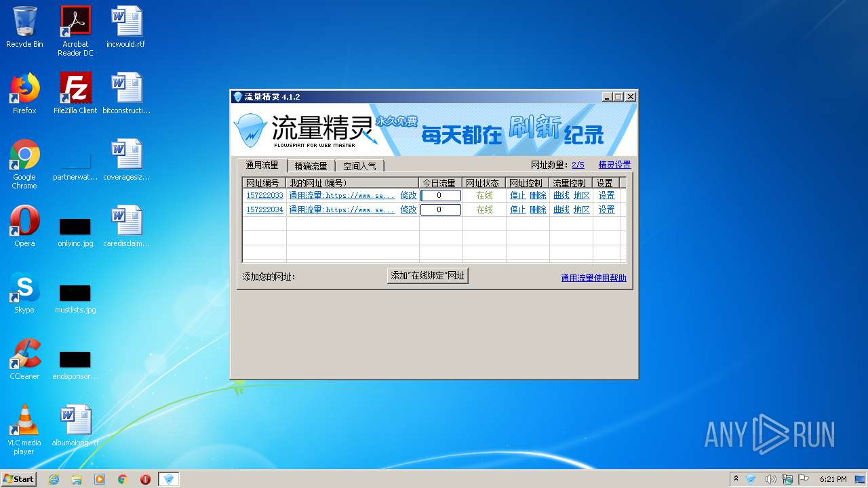Click the 网址编号 column header

pos(264,183)
